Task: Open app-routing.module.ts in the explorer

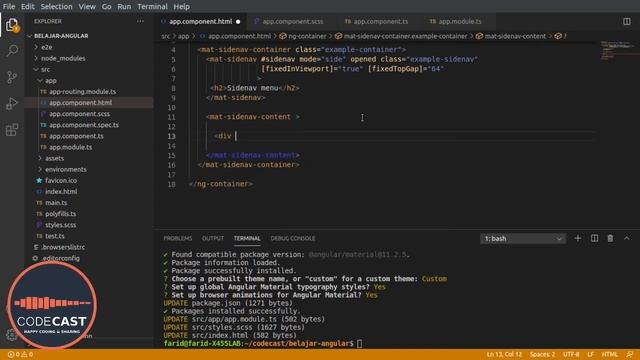Action: tap(82, 92)
